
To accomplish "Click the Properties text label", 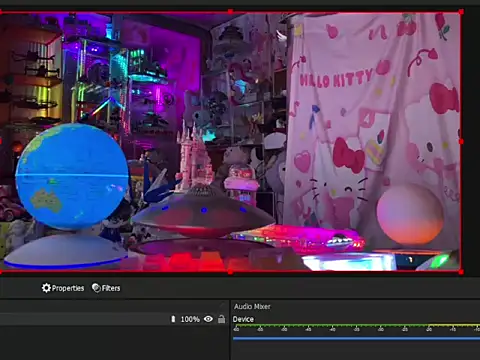I will click(x=68, y=288).
